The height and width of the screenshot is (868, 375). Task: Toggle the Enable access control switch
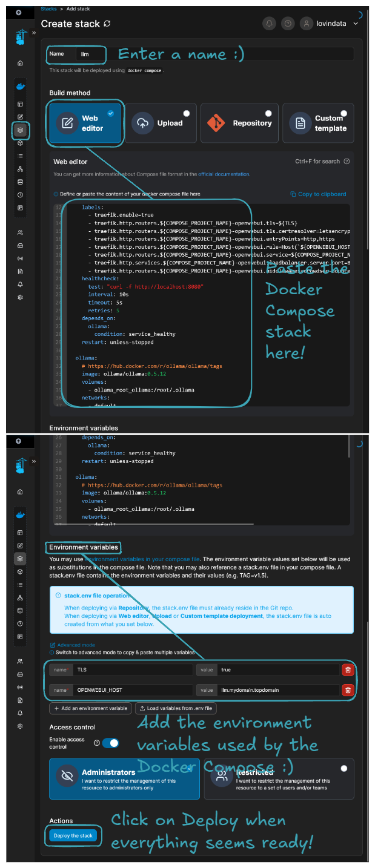point(110,743)
